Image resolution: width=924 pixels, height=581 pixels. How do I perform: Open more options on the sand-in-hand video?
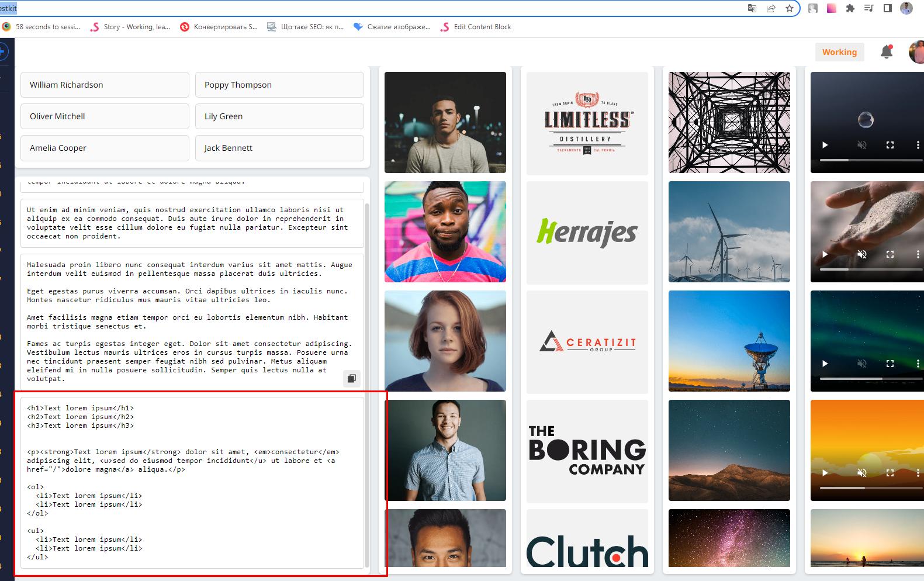point(918,254)
